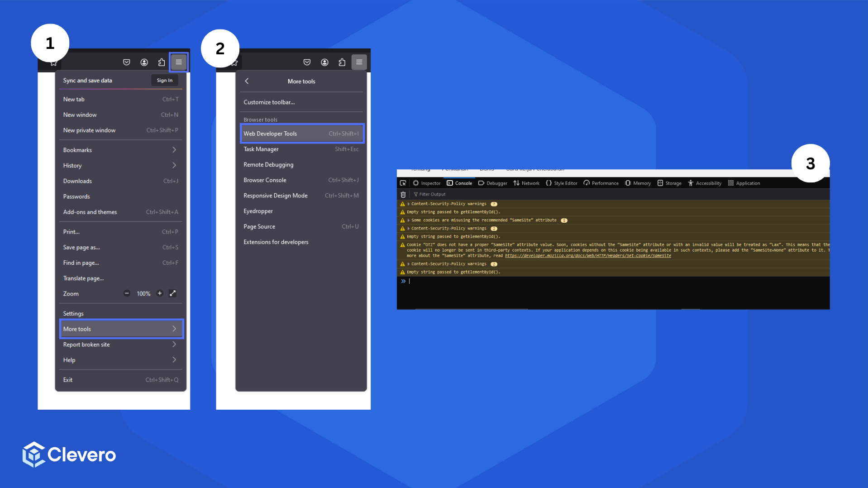This screenshot has height=488, width=868.
Task: Open Task Manager from More tools
Action: click(x=301, y=149)
